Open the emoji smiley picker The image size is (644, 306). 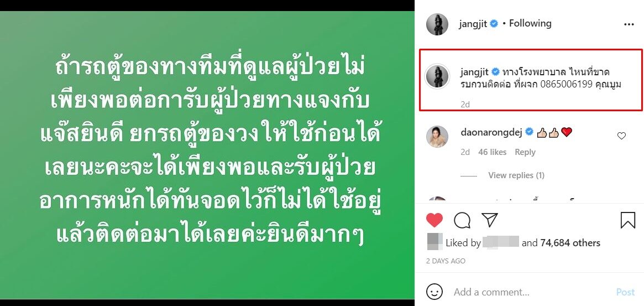[434, 292]
